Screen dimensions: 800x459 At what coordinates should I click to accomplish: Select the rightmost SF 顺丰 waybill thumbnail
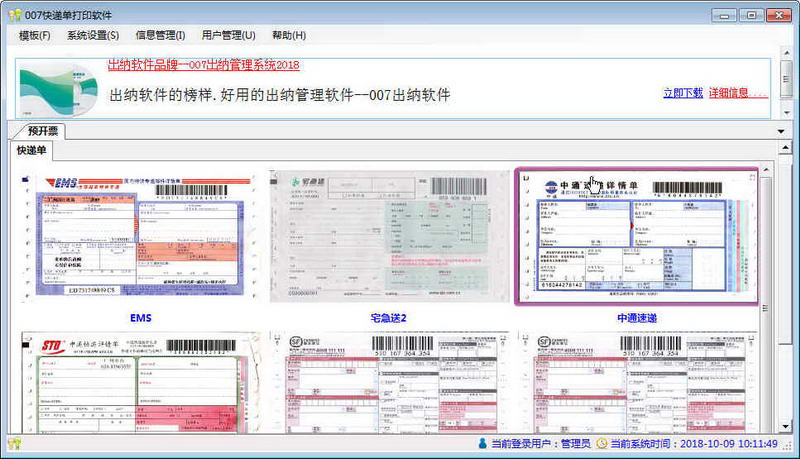point(637,384)
